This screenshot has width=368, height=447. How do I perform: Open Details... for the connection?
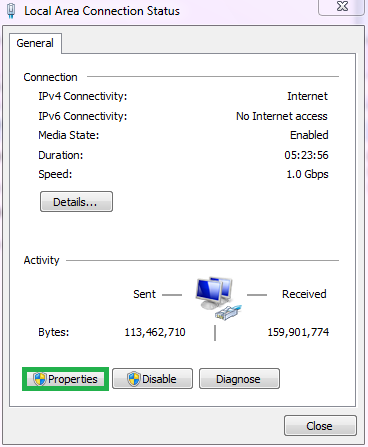click(76, 202)
